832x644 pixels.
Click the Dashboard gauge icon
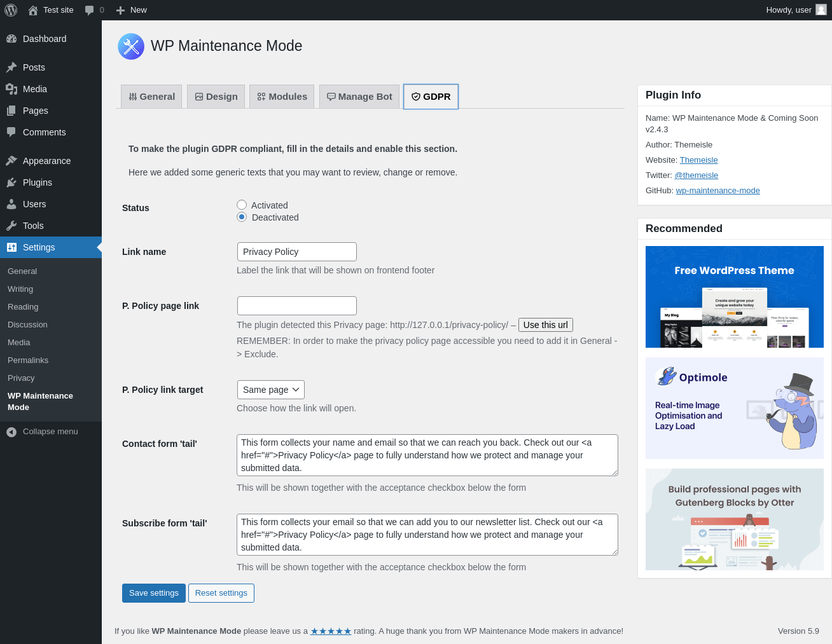click(x=11, y=39)
